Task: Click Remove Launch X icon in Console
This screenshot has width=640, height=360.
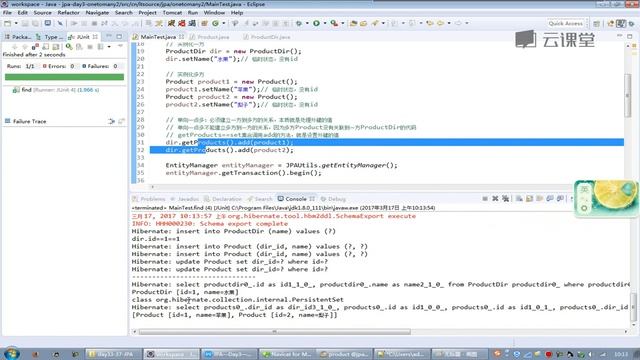Action: coord(495,199)
